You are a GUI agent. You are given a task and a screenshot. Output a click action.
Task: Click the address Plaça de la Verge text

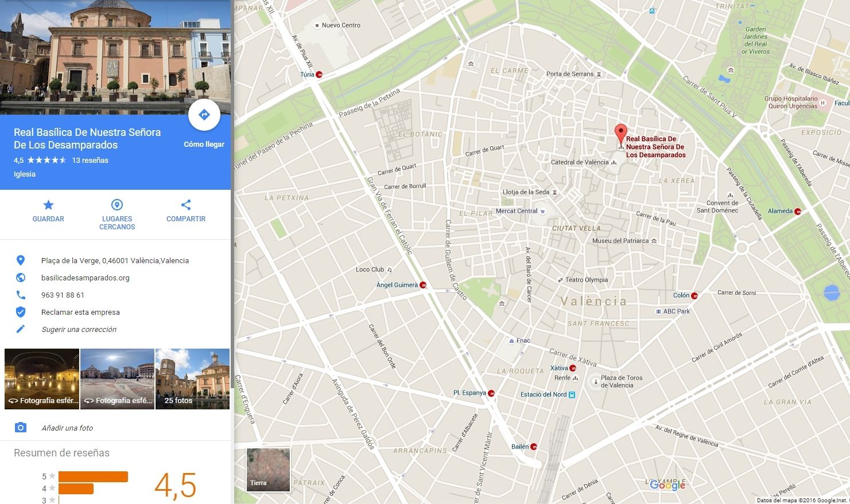pos(115,260)
